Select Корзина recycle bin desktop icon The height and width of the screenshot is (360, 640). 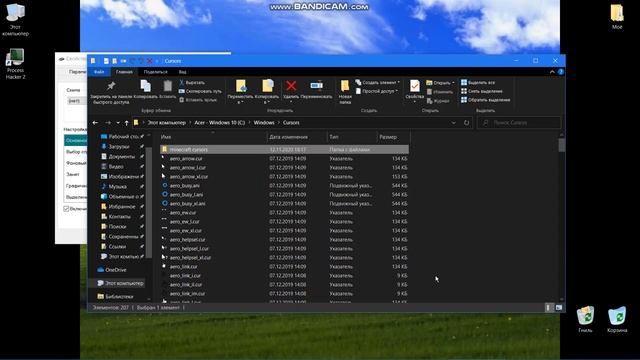617,320
